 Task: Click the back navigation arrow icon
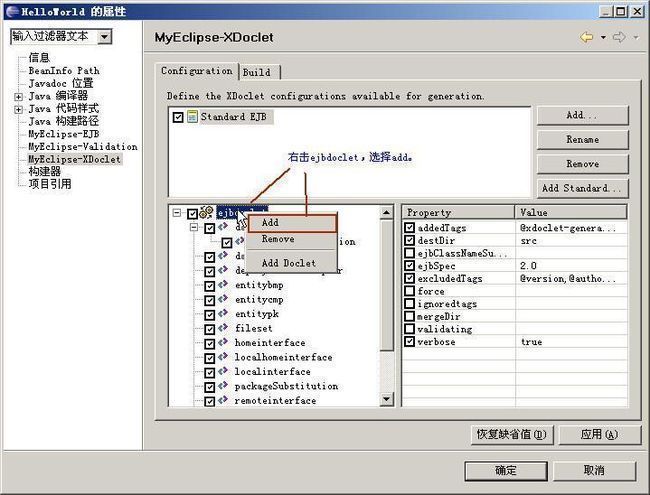click(x=587, y=37)
